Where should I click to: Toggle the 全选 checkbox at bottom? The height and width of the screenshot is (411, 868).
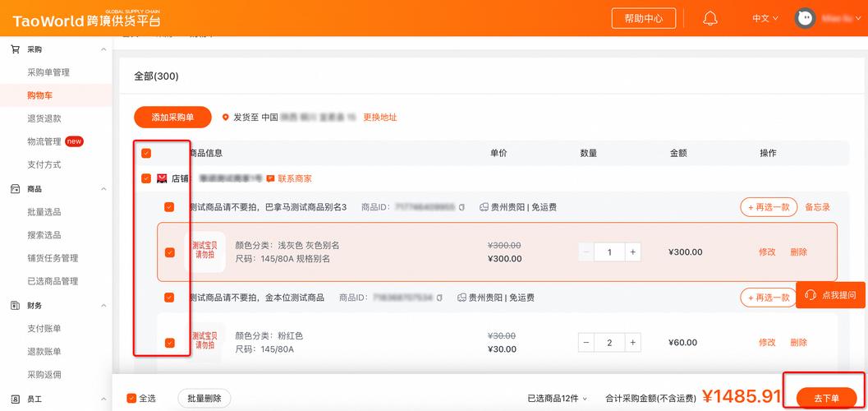131,399
